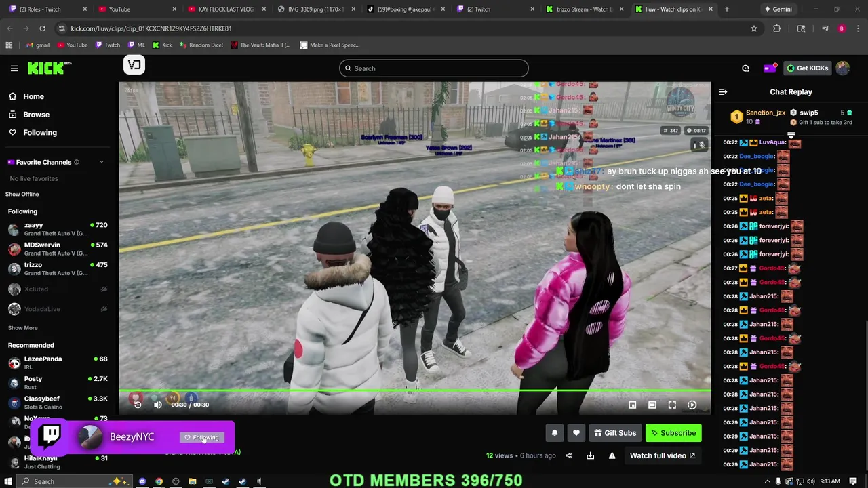Toggle notification bell for the channel
This screenshot has height=488, width=868.
(555, 433)
